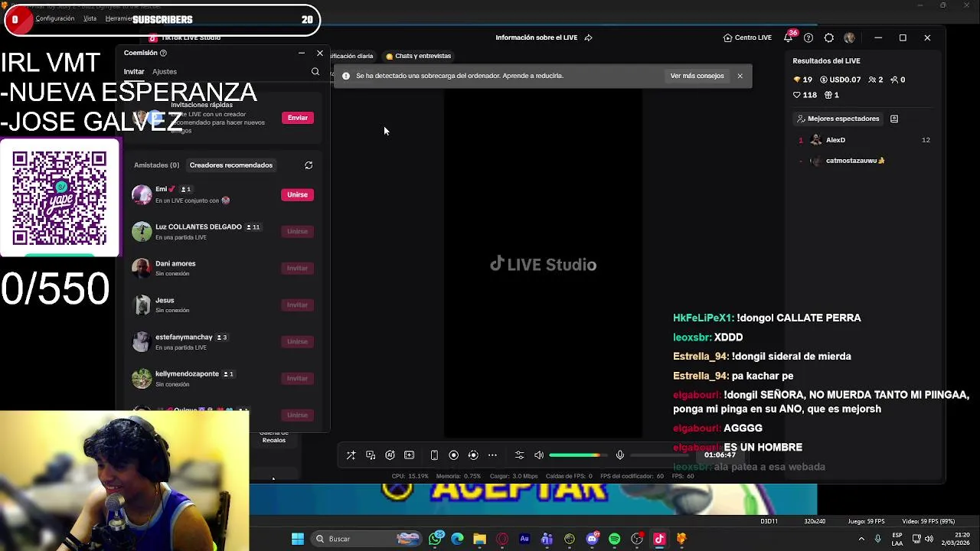
Task: Open Galería de Regalos
Action: (x=273, y=436)
